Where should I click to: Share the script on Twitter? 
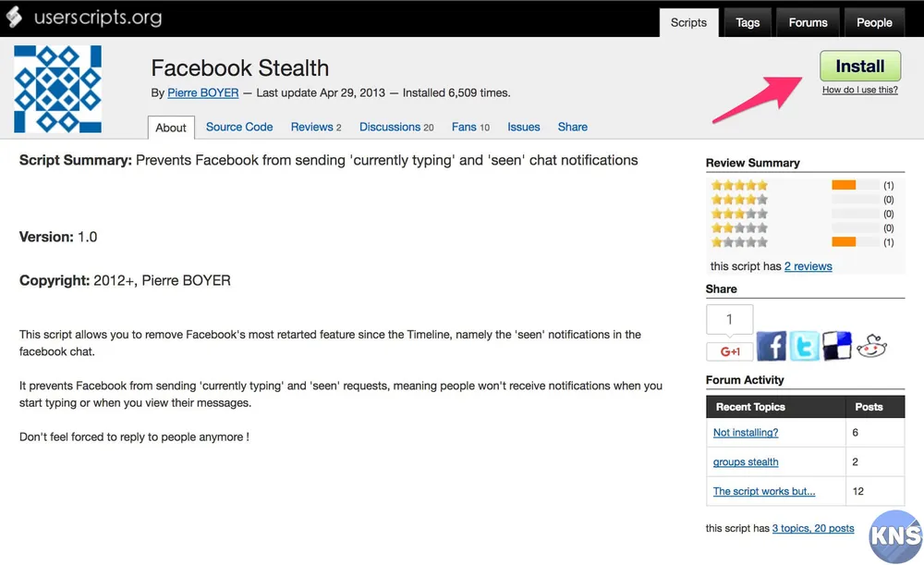coord(804,346)
